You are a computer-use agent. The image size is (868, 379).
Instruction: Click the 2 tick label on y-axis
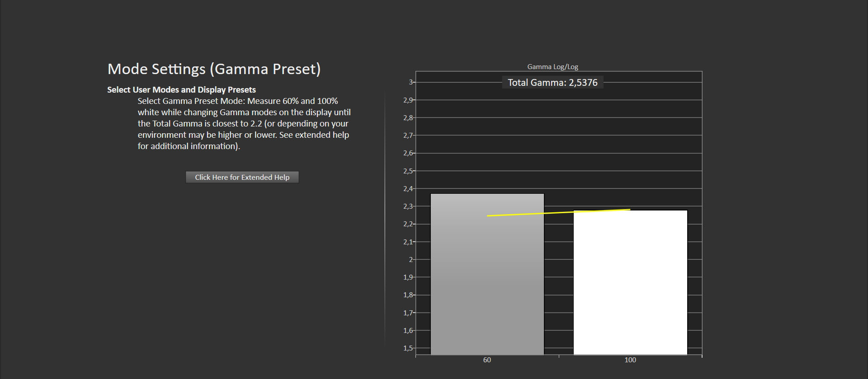[x=410, y=260]
